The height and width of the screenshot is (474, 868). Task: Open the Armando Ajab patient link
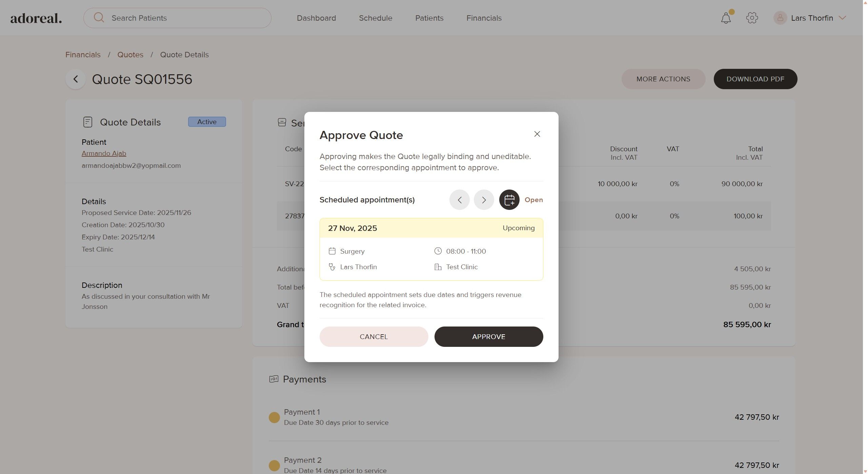(x=104, y=153)
